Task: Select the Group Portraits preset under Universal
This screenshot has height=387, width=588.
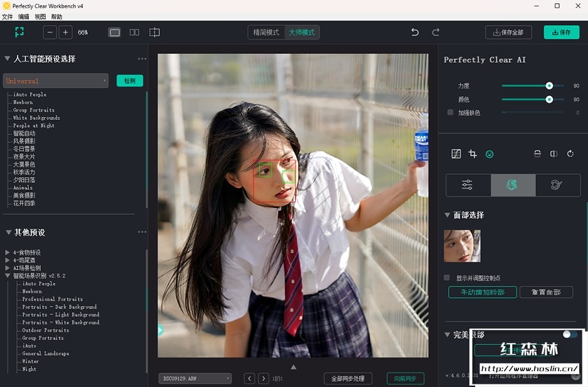Action: click(x=34, y=110)
